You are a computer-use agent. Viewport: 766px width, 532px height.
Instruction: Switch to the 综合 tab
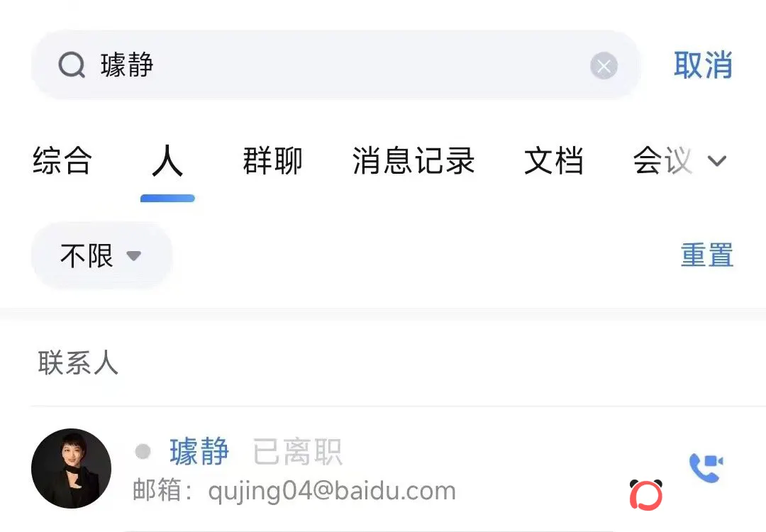[62, 161]
